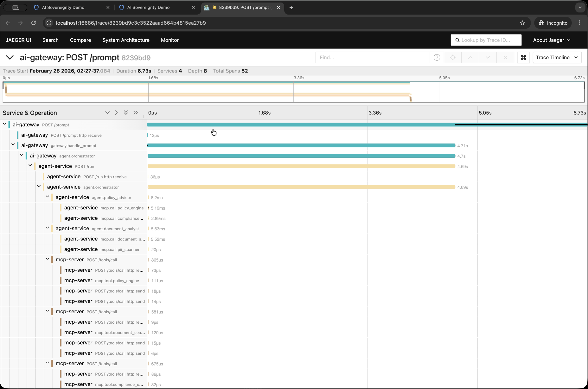588x389 pixels.
Task: Expand all spans with double right chevron
Action: click(136, 113)
